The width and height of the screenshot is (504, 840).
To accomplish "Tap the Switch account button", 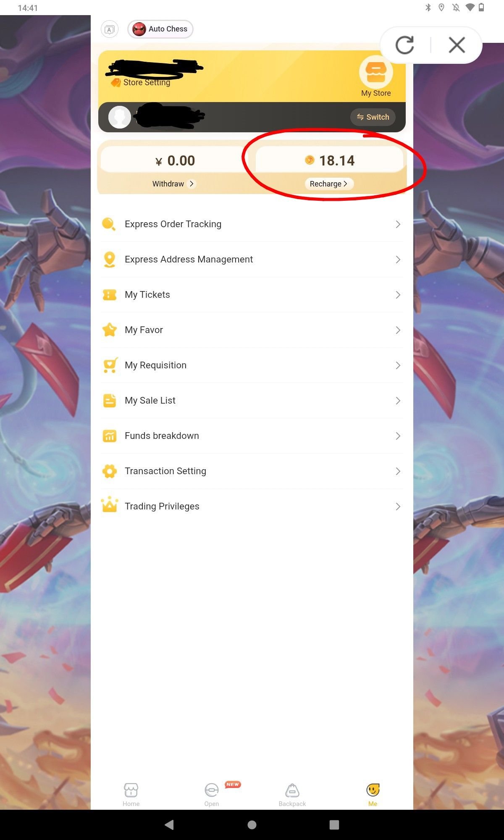I will [x=373, y=117].
